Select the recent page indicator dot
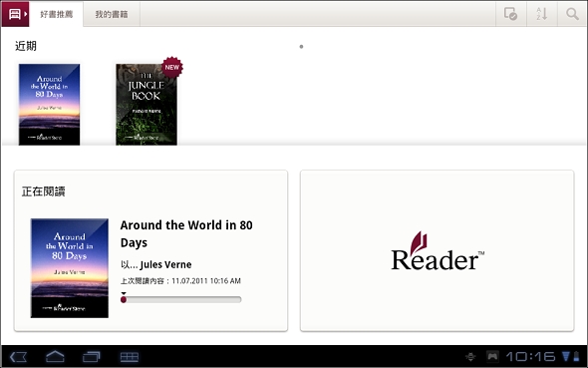This screenshot has width=588, height=368. click(x=301, y=47)
